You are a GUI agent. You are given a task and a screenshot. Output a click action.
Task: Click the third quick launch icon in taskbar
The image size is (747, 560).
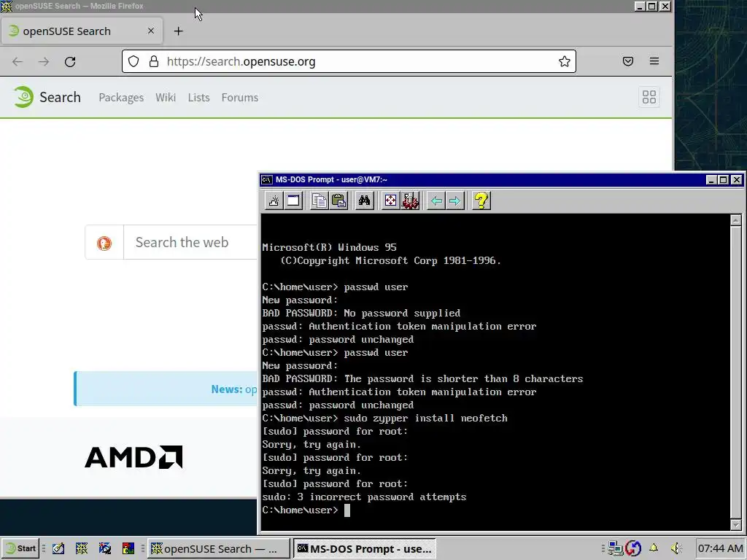point(105,548)
